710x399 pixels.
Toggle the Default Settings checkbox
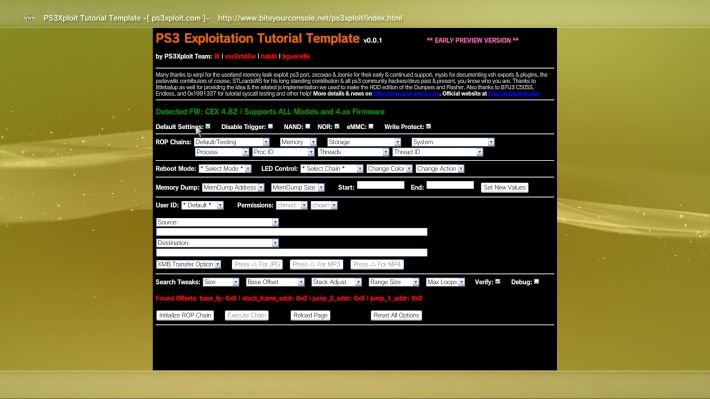(x=208, y=126)
